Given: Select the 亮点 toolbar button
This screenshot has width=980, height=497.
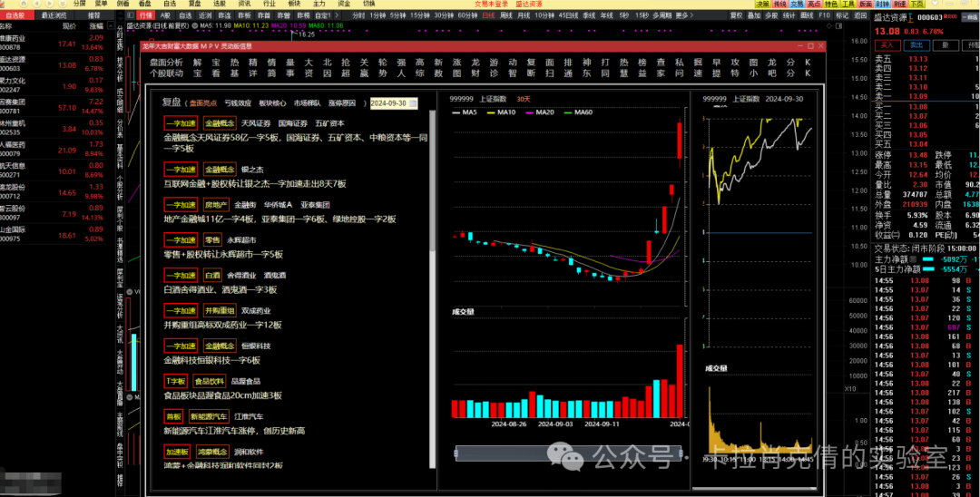Looking at the screenshot, I should 814,4.
